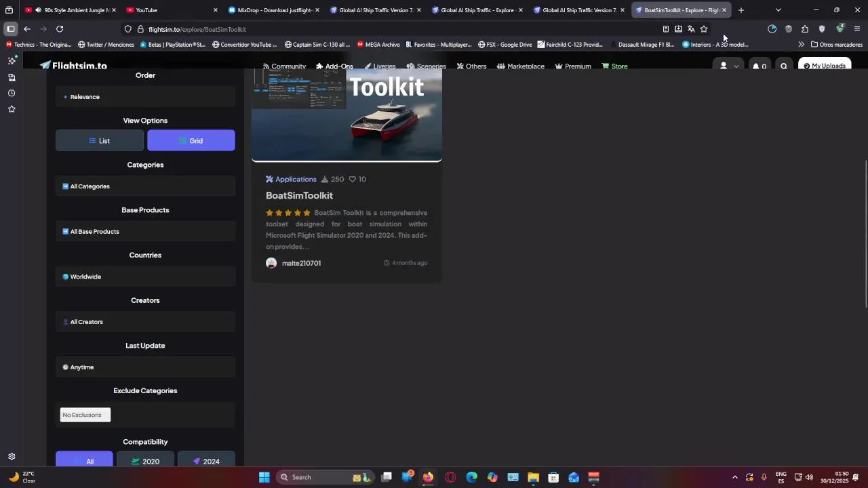This screenshot has width=868, height=488.
Task: Open Windows Start menu
Action: pos(264,477)
